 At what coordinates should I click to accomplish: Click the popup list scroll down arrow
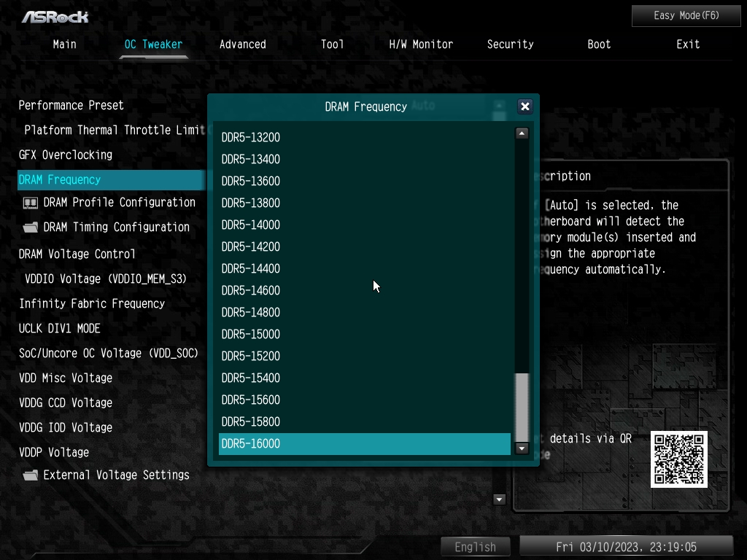[x=522, y=448]
